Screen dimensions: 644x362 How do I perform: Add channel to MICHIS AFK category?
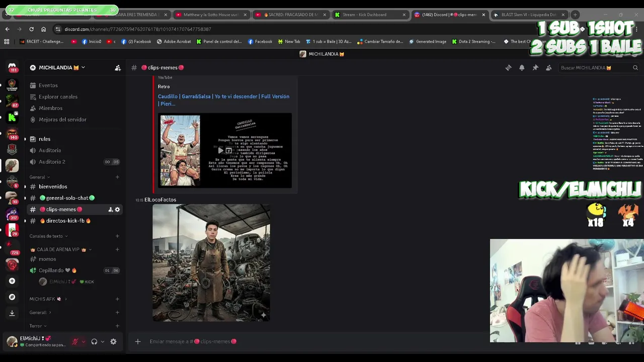click(117, 299)
